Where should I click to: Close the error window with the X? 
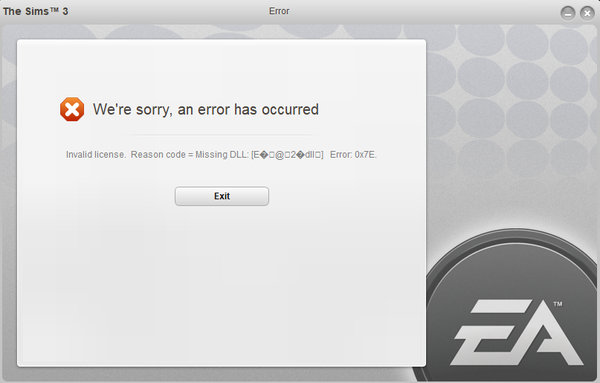(587, 14)
